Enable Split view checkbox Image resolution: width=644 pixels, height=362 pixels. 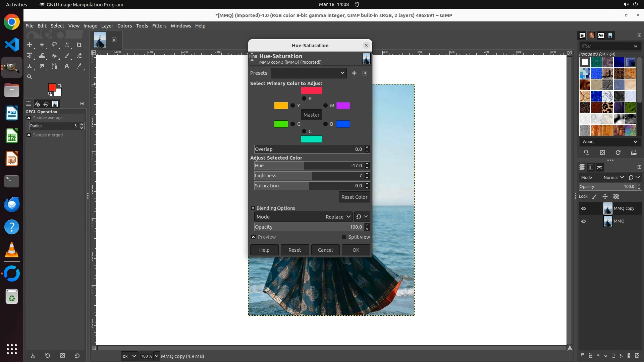[344, 237]
